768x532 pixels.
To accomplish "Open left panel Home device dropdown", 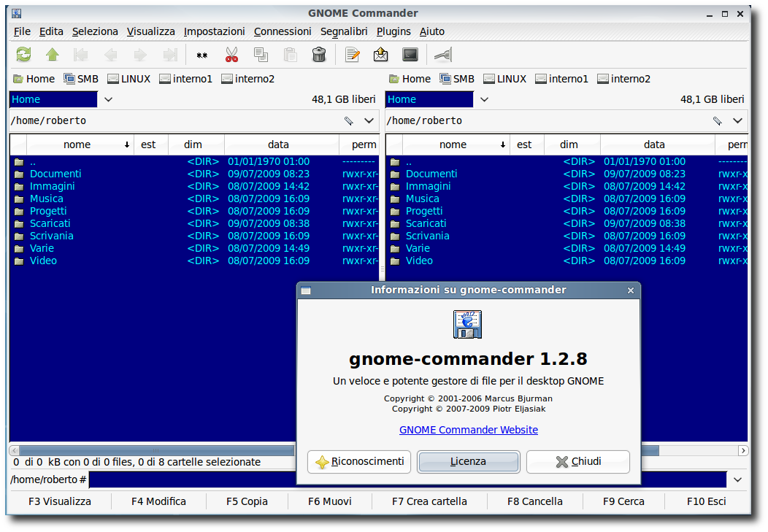I will 108,99.
